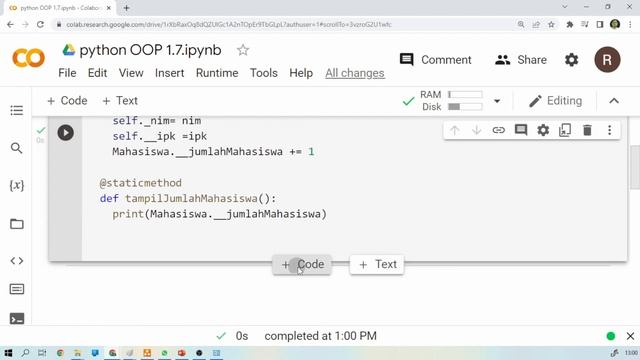640x360 pixels.
Task: Open more cell actions three-dot menu
Action: point(609,130)
